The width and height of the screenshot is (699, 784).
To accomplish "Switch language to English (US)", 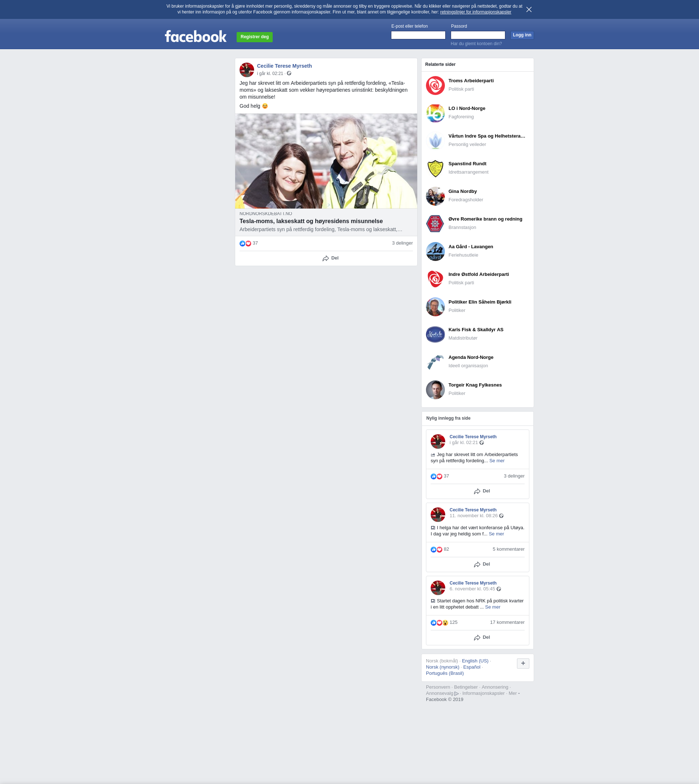I will click(475, 661).
